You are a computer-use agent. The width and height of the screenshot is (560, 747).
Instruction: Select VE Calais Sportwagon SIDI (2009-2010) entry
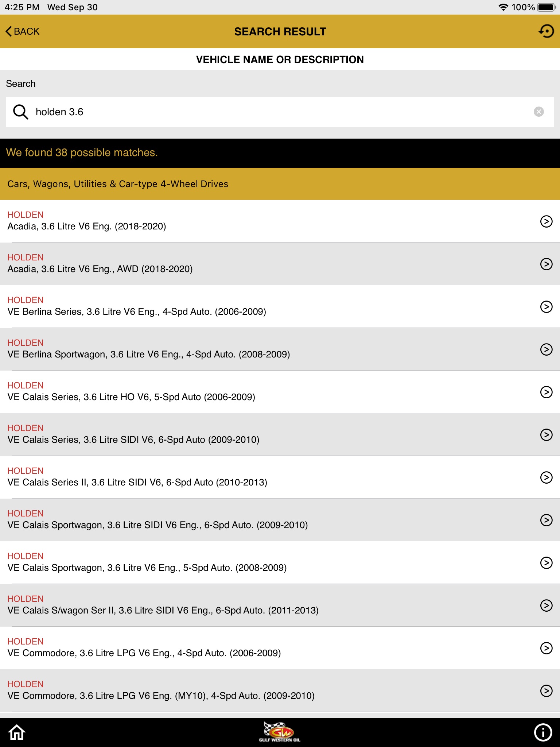(x=280, y=520)
